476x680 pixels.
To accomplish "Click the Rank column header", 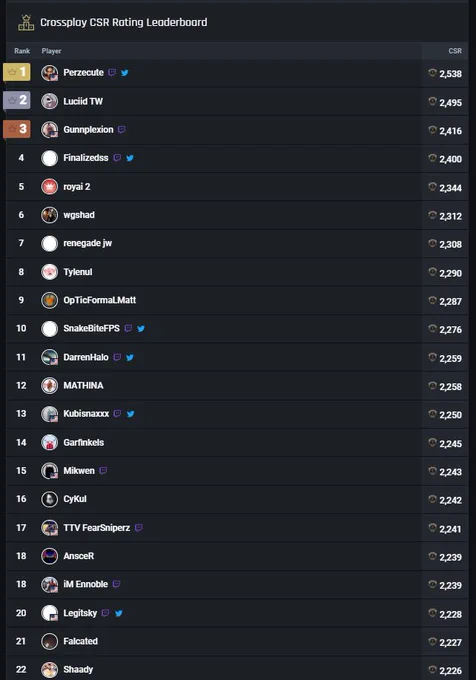I will (22, 51).
